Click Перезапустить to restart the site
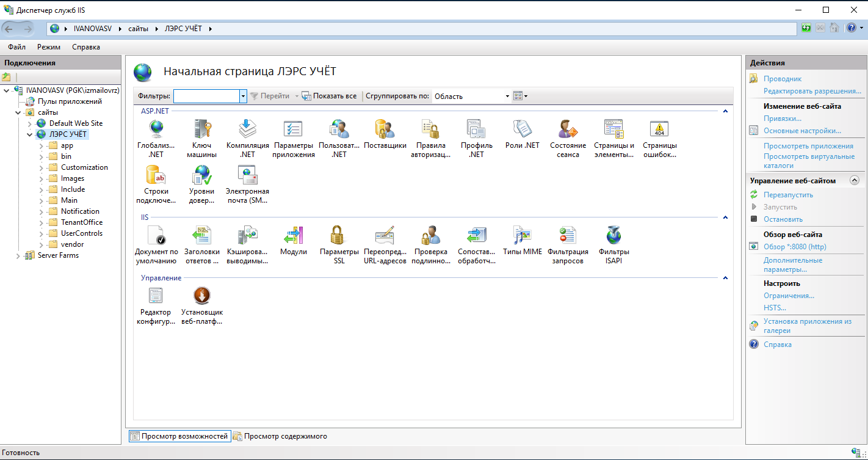 (788, 195)
